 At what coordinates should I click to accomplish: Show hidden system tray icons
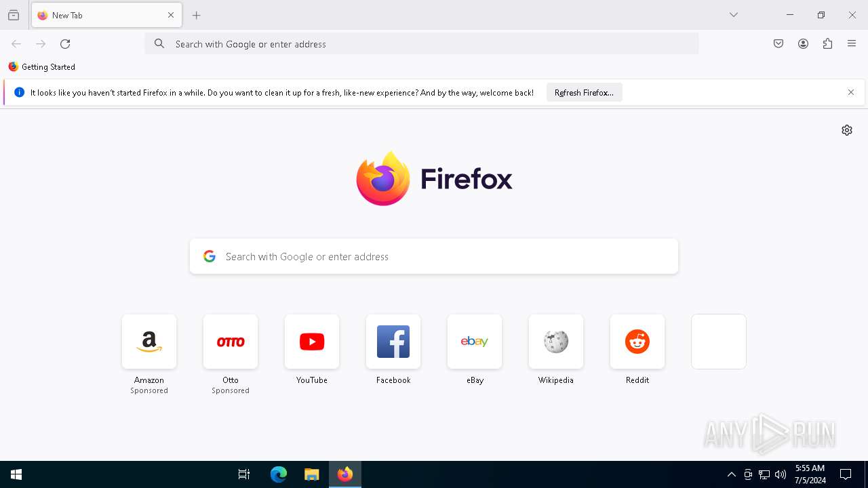click(732, 474)
